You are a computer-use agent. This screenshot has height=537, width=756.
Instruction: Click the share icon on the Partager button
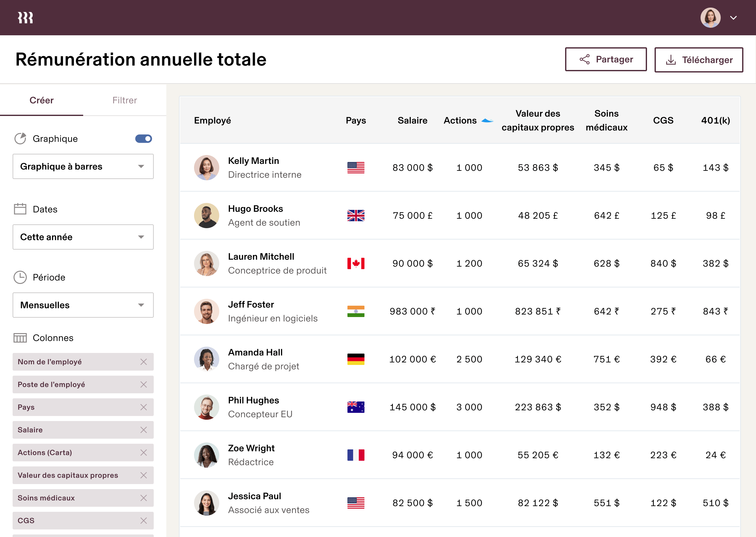pos(584,59)
